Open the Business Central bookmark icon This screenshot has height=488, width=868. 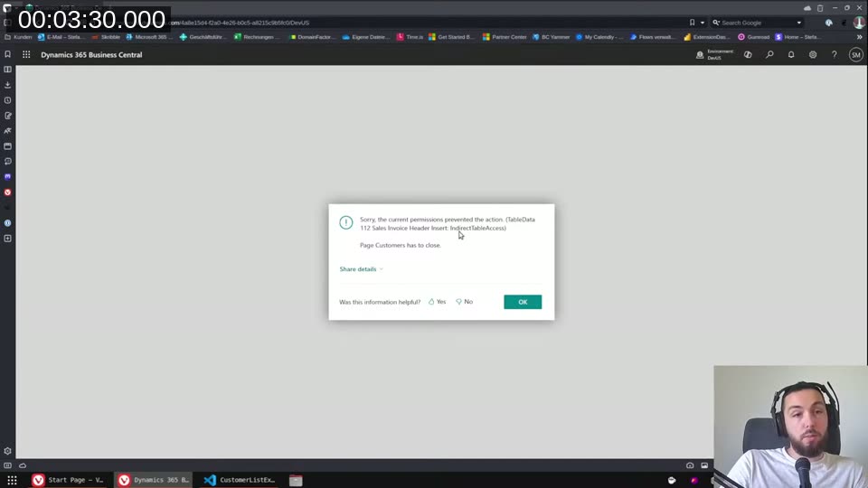(8, 54)
